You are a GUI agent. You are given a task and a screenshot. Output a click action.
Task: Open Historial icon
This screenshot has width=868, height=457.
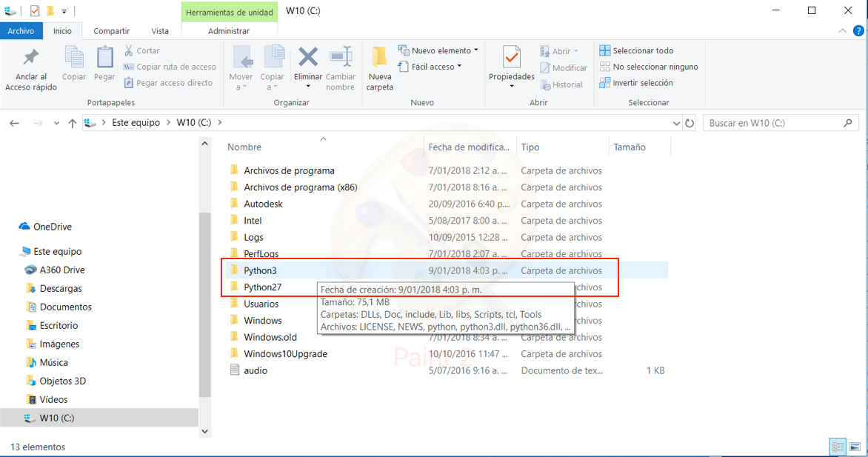pyautogui.click(x=545, y=84)
